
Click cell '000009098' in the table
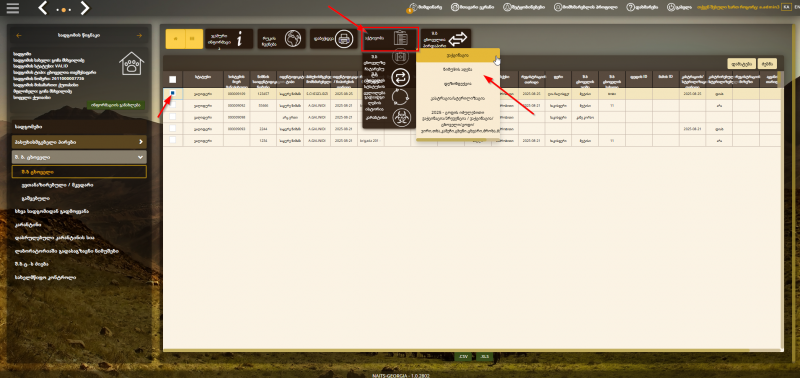[x=237, y=117]
